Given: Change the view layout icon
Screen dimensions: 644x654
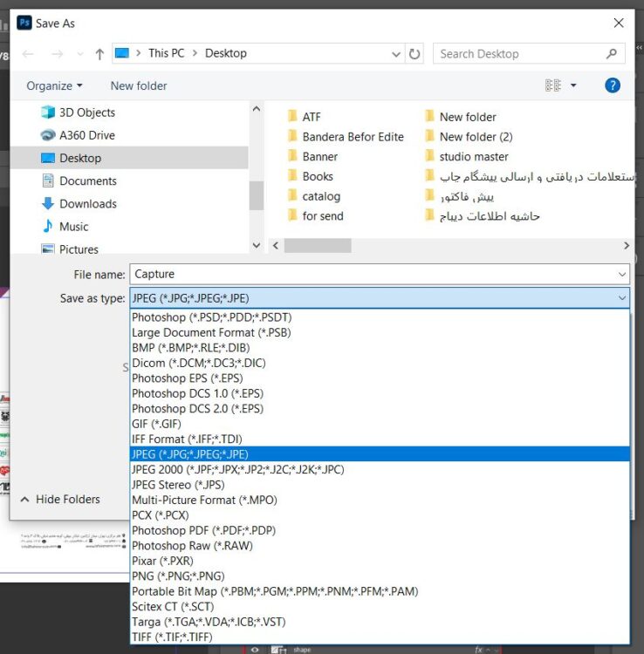Looking at the screenshot, I should pos(553,85).
